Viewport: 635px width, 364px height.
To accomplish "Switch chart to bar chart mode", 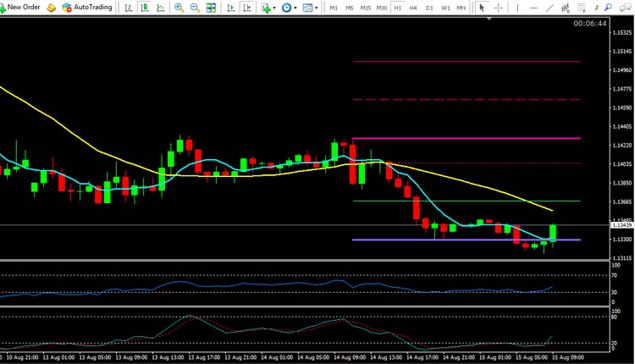I will click(x=129, y=8).
